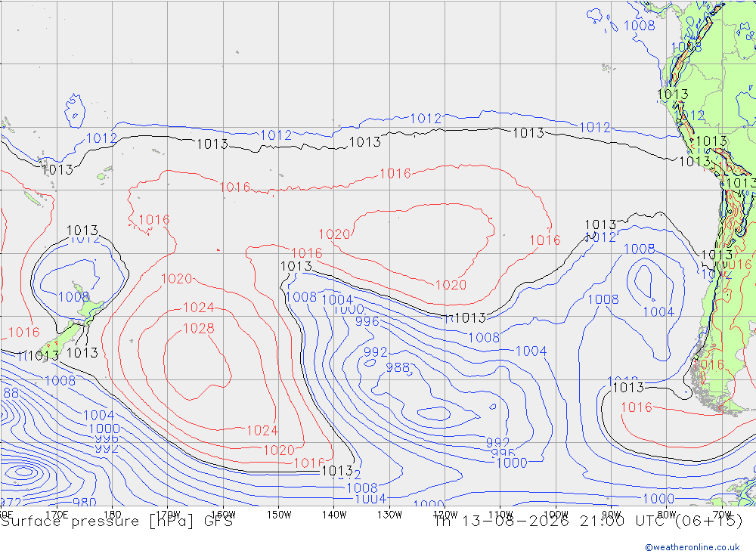Select the 110W longitude label
This screenshot has height=554, width=756.
click(x=500, y=515)
